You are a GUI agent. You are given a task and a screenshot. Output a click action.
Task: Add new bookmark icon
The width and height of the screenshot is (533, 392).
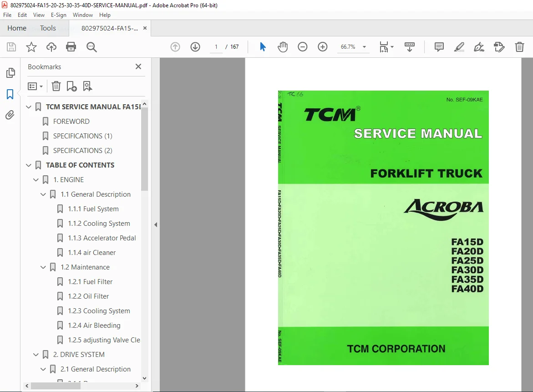click(x=71, y=87)
